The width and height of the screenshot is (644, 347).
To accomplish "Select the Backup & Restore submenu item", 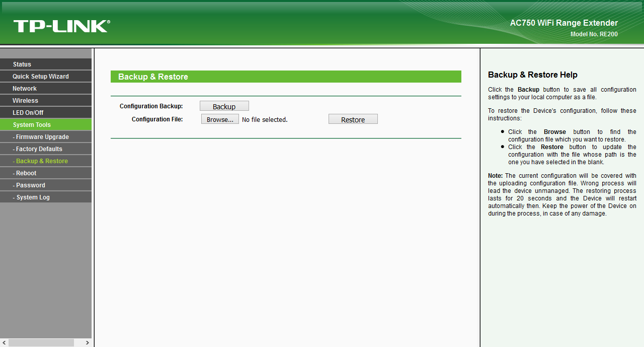I will pos(46,161).
